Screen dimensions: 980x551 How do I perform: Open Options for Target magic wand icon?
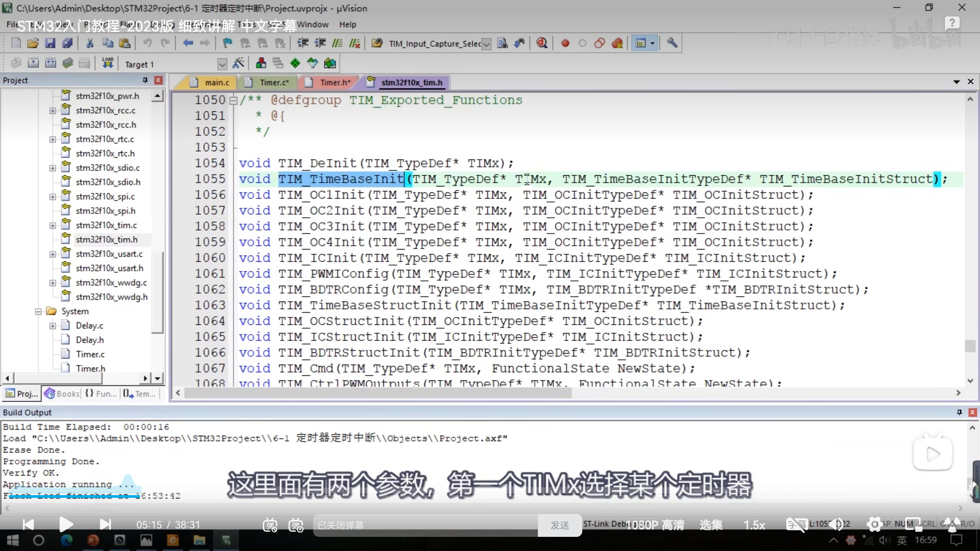click(238, 64)
